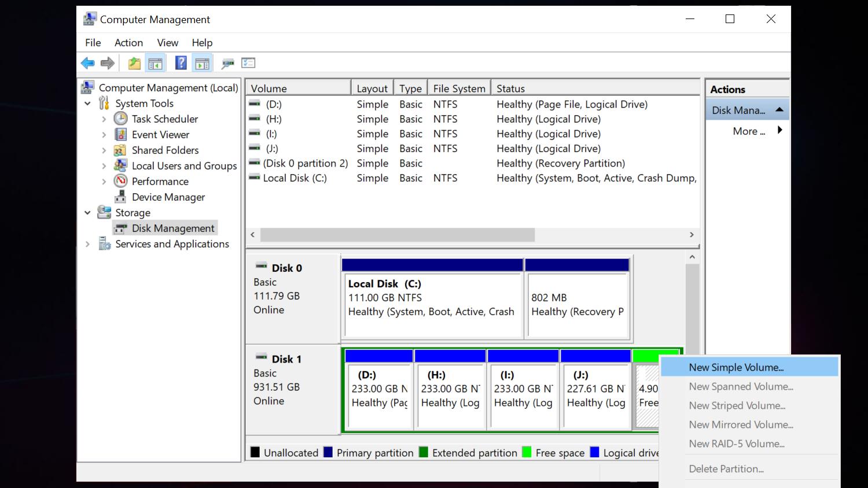Open the Action menu
This screenshot has width=868, height=488.
coord(128,42)
